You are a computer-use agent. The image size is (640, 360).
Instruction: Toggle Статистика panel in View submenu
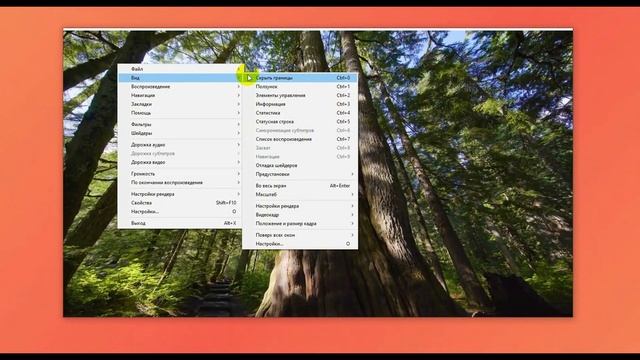click(x=300, y=113)
